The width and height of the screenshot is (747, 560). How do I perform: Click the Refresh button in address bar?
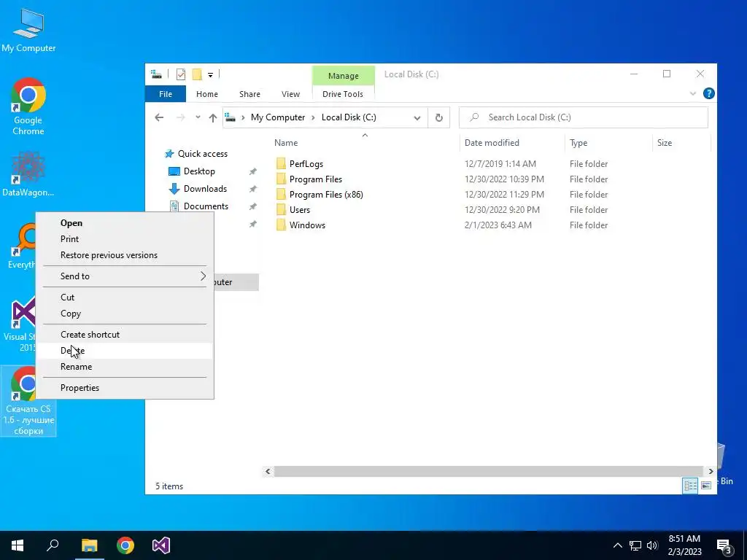pos(438,117)
